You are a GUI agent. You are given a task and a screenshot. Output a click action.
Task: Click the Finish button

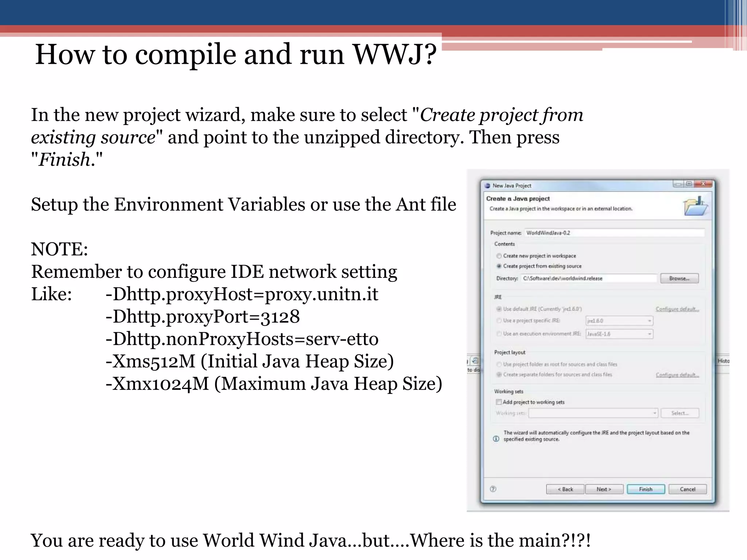point(646,489)
